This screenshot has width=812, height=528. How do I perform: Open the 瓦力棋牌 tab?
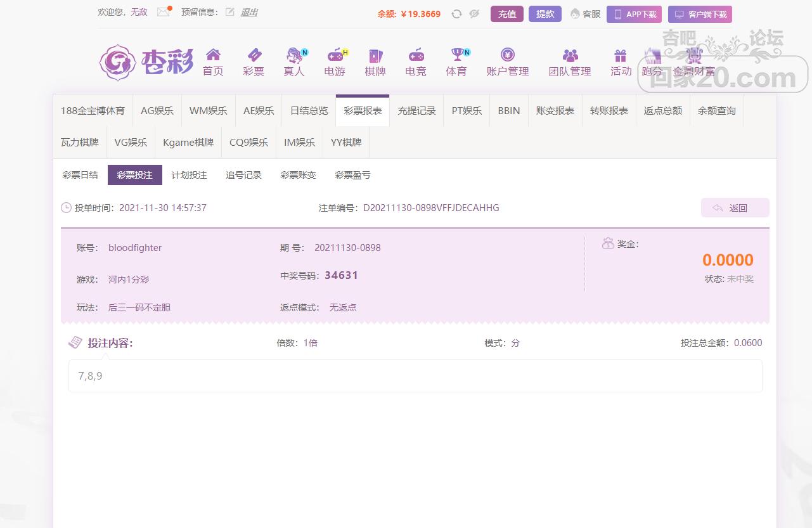pos(80,142)
